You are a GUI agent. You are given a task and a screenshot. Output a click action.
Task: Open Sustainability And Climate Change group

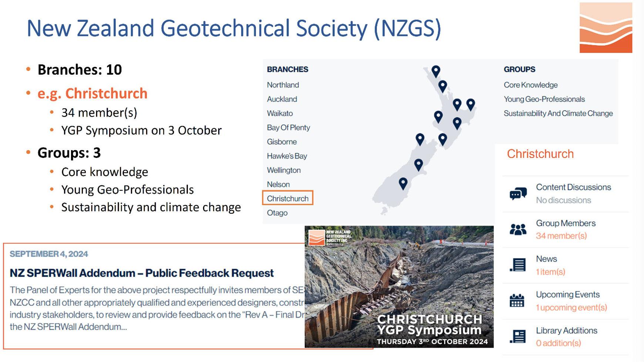click(x=558, y=114)
